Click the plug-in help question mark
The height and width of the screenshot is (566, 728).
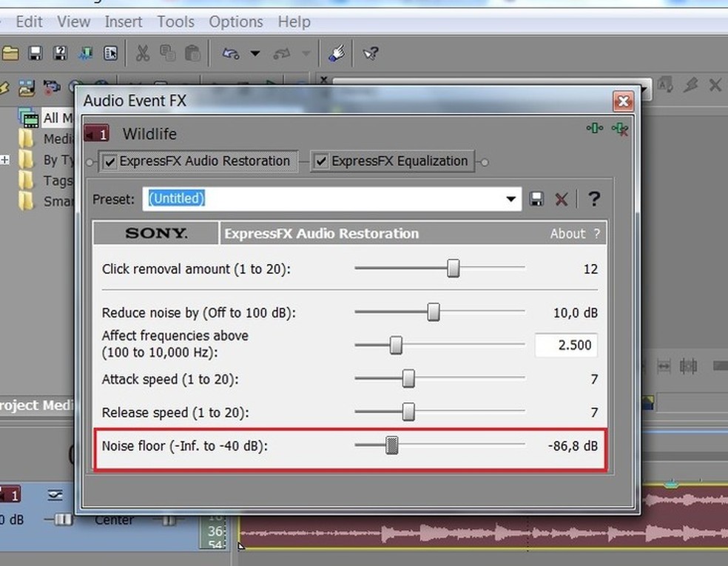point(594,199)
